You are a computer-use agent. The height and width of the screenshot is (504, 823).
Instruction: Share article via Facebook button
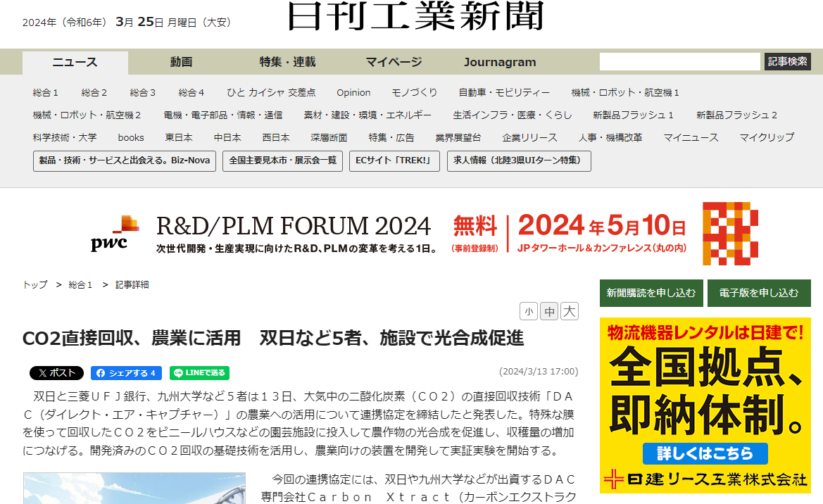126,373
